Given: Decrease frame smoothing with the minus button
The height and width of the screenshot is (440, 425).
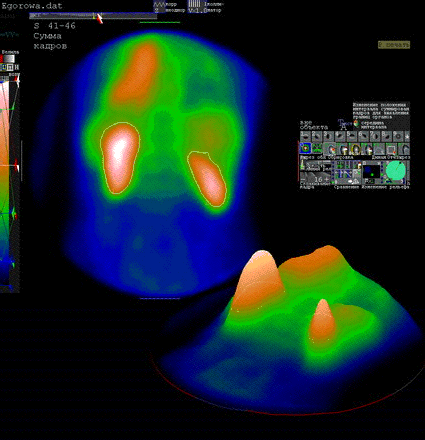Looking at the screenshot, I should [x=303, y=180].
